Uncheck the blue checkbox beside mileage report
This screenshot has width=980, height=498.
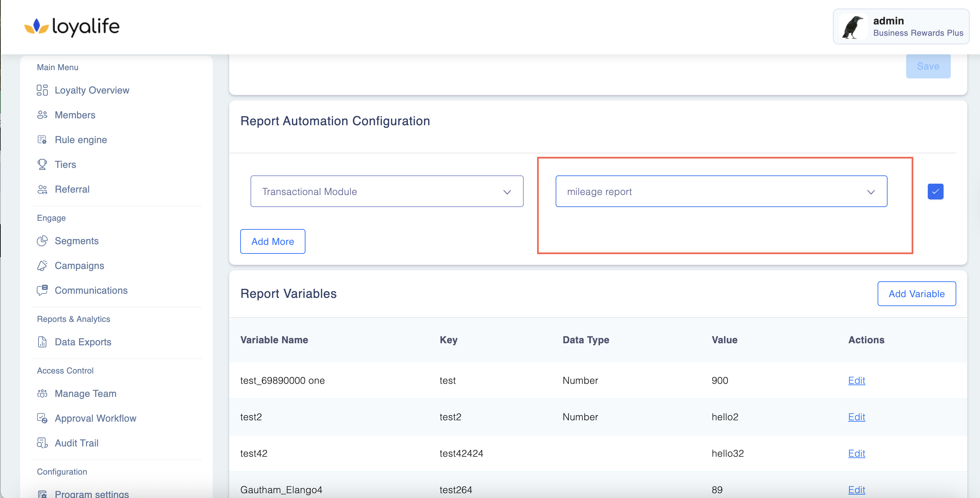(935, 192)
